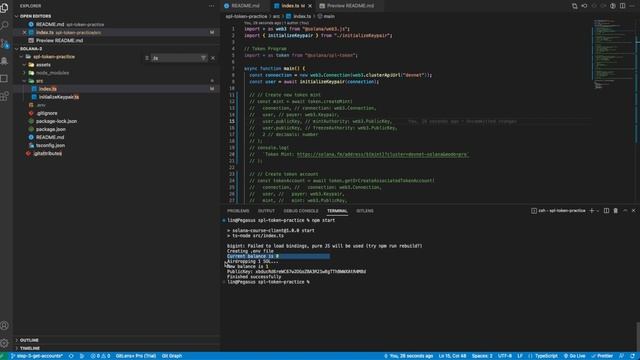The width and height of the screenshot is (640, 360).
Task: Close the Explorer tree search box
Action: point(213,58)
